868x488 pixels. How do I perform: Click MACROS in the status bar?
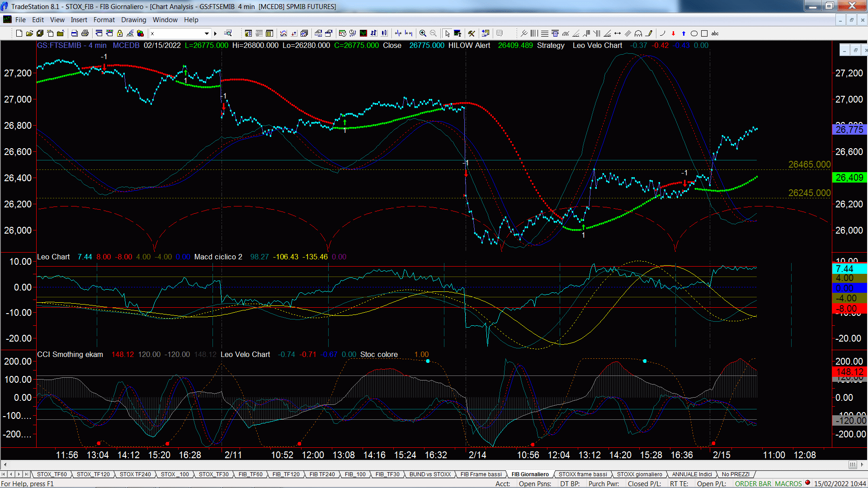click(x=788, y=483)
